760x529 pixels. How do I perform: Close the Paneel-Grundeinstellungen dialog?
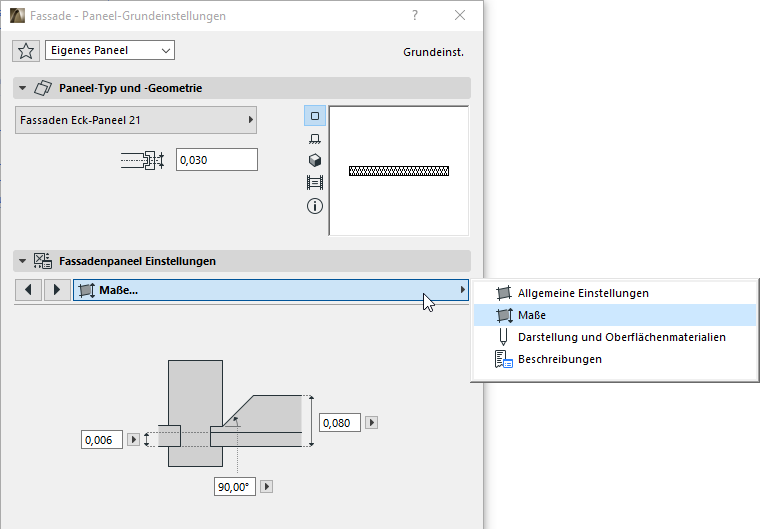460,16
